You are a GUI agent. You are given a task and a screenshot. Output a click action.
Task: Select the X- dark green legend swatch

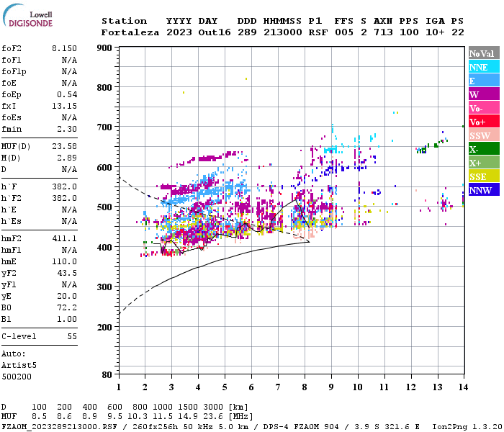[484, 149]
